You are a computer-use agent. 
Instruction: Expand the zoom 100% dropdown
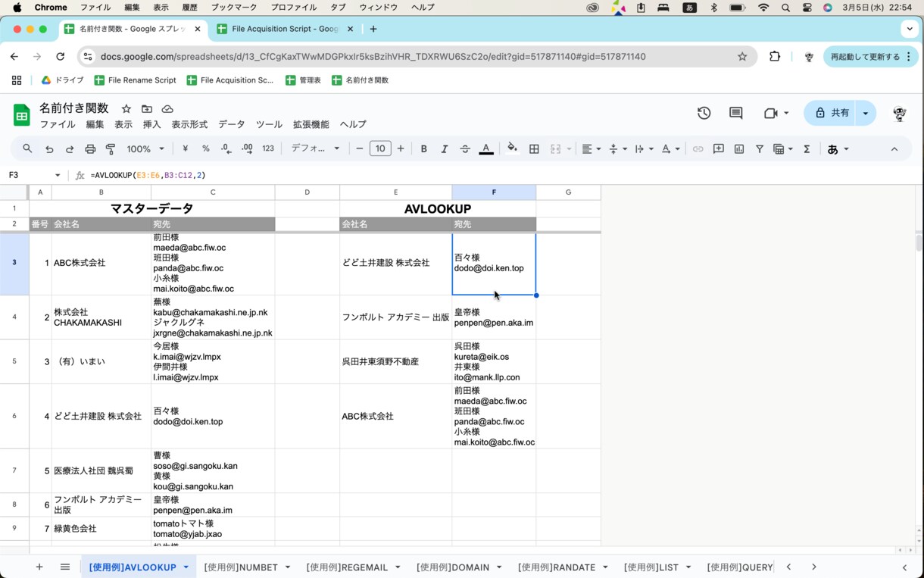click(x=145, y=149)
